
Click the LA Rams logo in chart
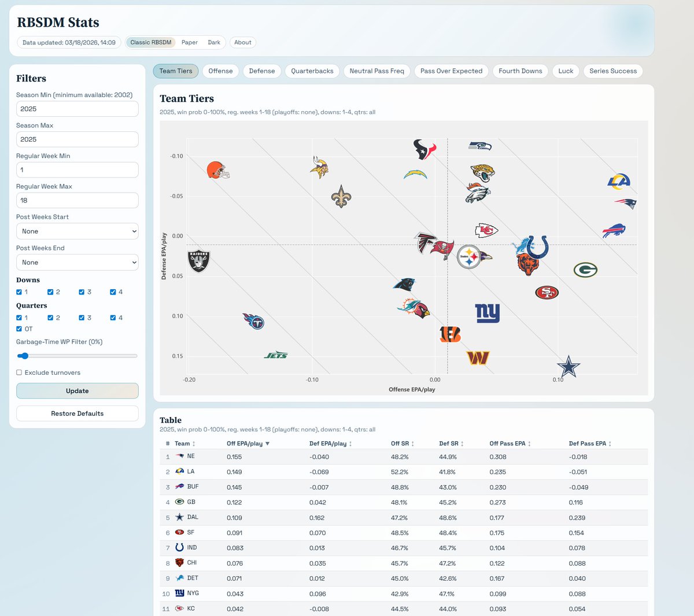pyautogui.click(x=619, y=182)
